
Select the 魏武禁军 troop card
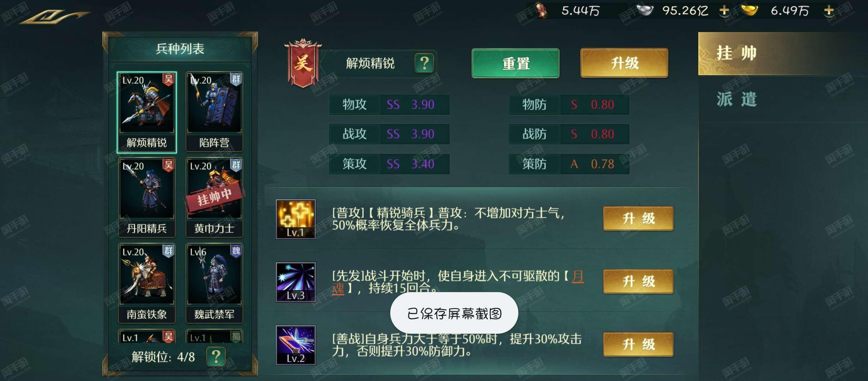pyautogui.click(x=214, y=283)
